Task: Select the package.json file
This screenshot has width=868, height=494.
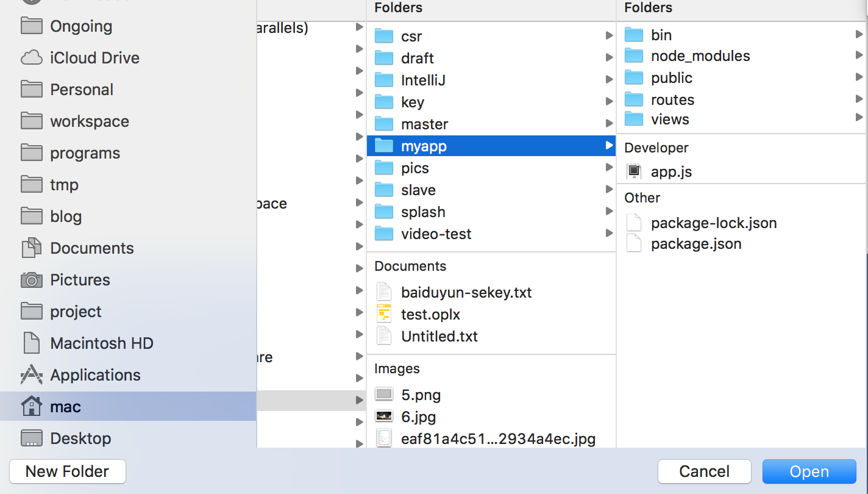Action: [695, 244]
